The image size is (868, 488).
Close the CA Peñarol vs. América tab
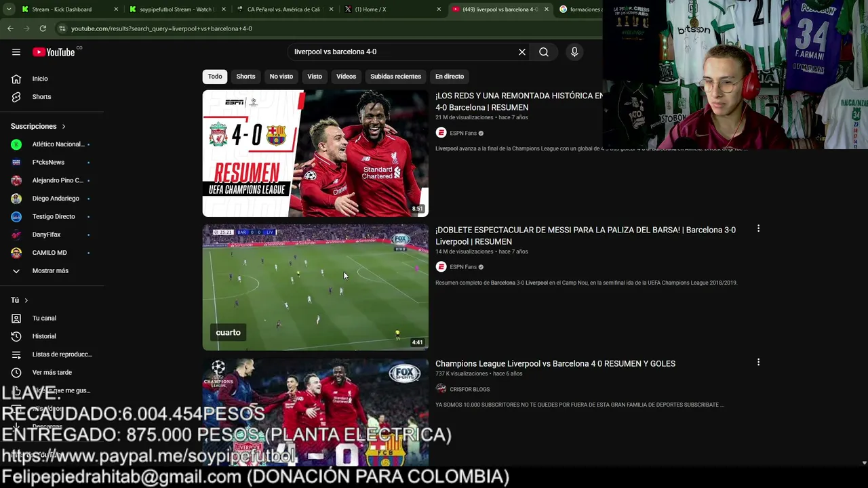(x=332, y=9)
